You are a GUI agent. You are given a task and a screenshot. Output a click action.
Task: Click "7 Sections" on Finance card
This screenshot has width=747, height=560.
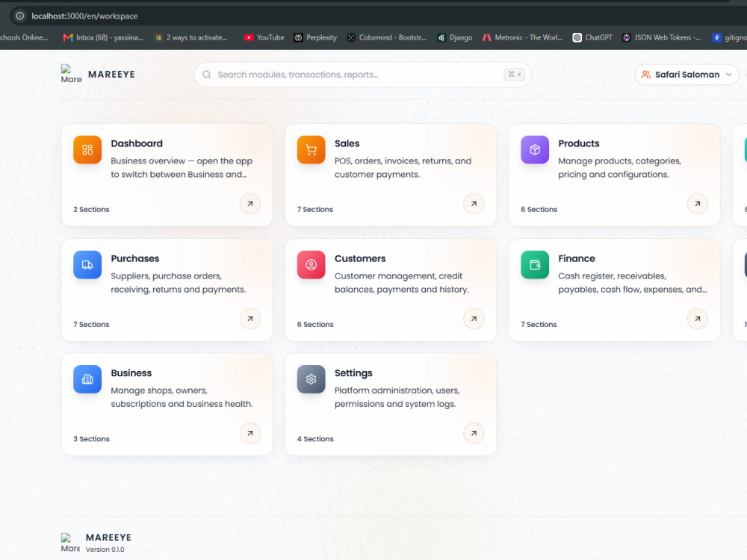pyautogui.click(x=539, y=324)
